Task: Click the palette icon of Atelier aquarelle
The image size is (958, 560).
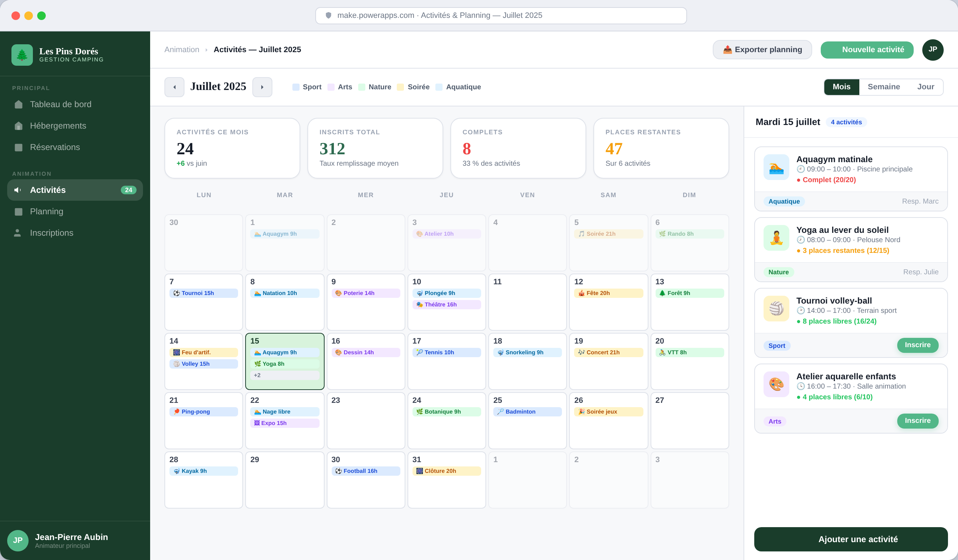Action: 776,384
